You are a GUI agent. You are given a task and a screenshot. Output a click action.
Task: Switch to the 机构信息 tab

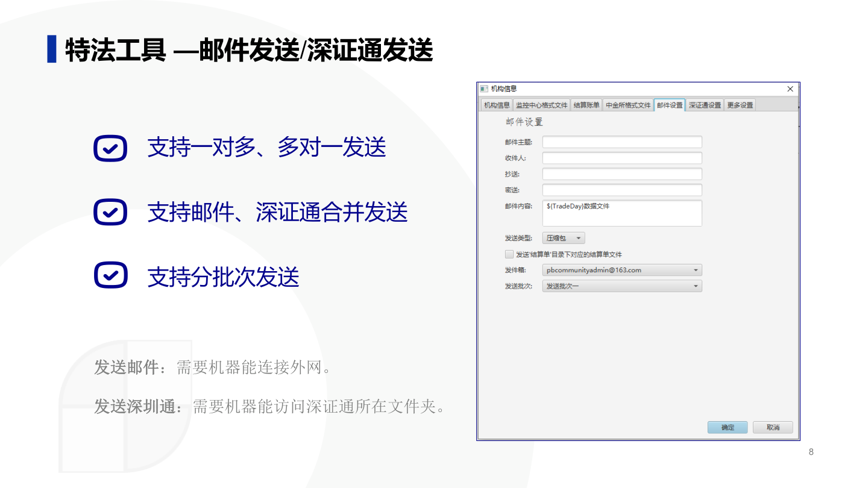[497, 105]
